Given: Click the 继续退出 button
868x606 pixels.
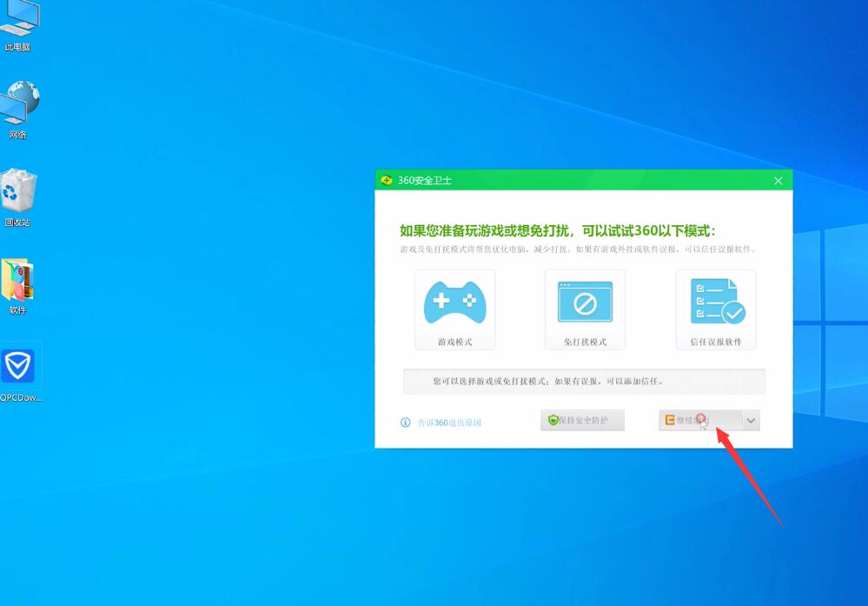Looking at the screenshot, I should [700, 421].
